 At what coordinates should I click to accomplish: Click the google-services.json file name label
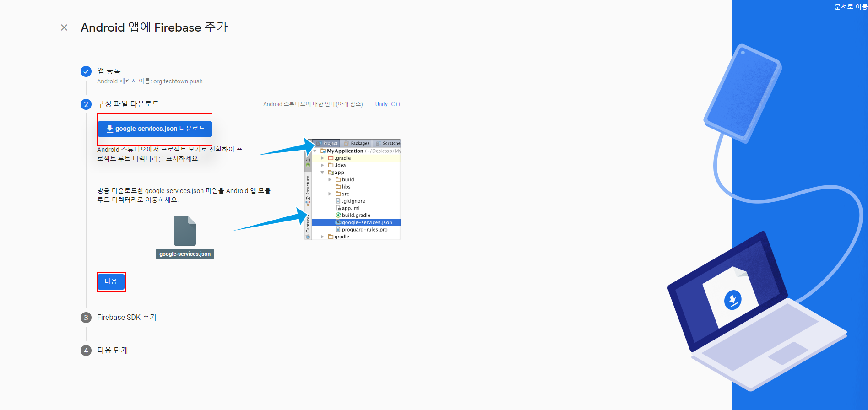click(x=185, y=254)
